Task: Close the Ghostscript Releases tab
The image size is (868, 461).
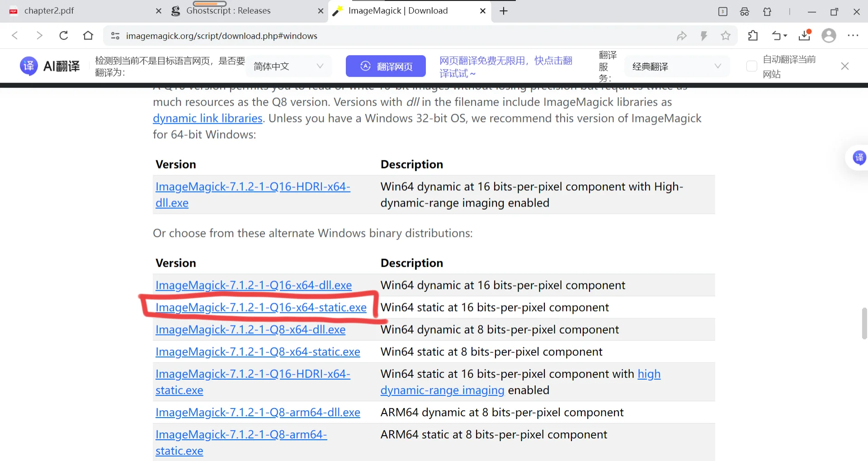Action: [x=321, y=11]
